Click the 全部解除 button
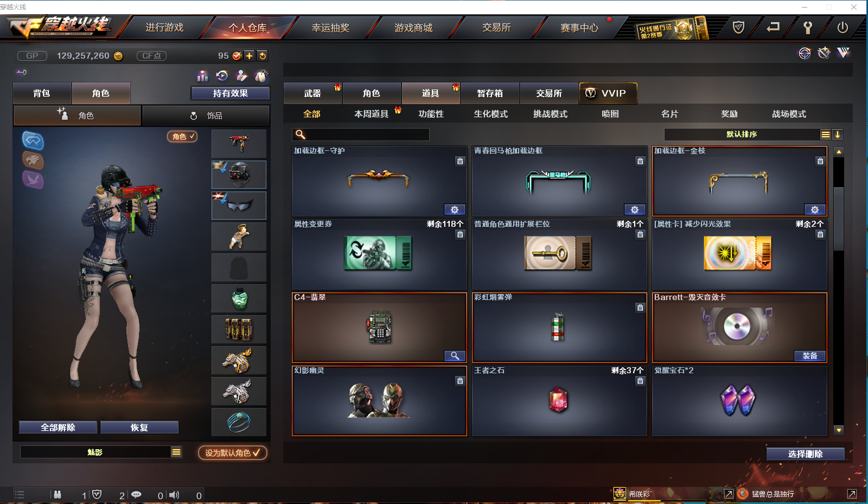The width and height of the screenshot is (868, 504). [x=58, y=428]
